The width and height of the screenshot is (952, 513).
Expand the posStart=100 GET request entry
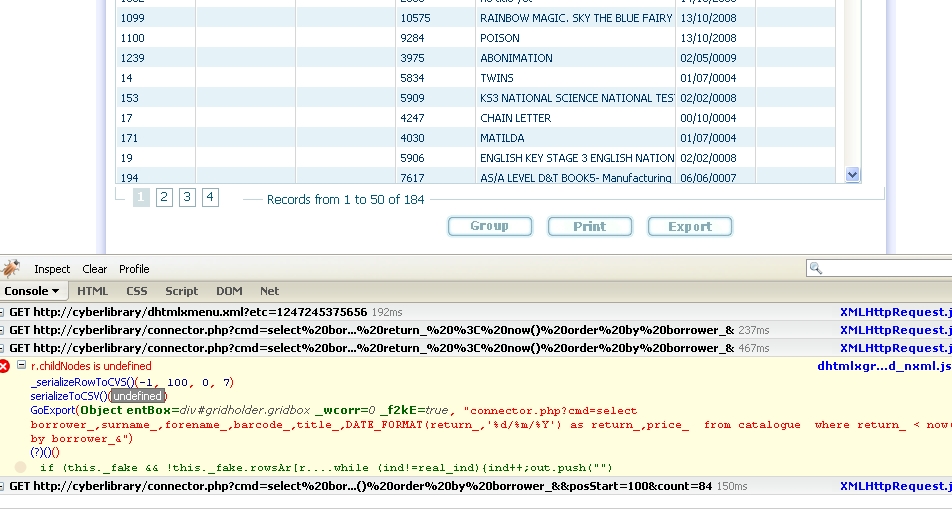(x=2, y=486)
